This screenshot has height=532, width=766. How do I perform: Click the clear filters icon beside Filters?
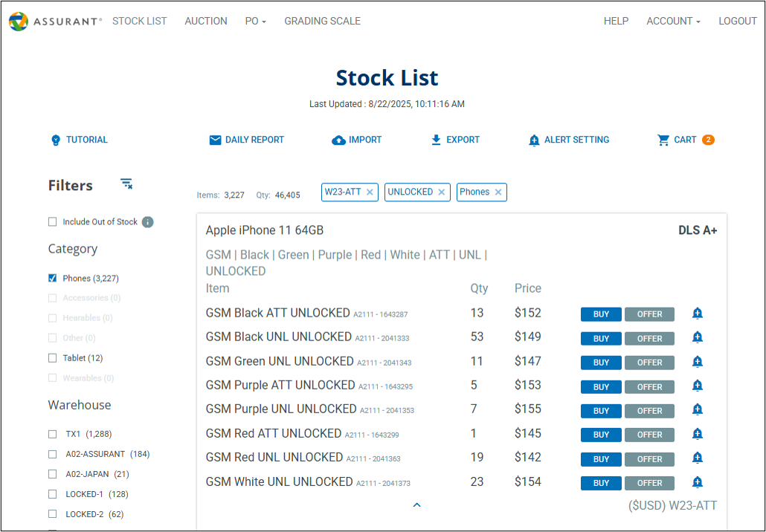126,184
